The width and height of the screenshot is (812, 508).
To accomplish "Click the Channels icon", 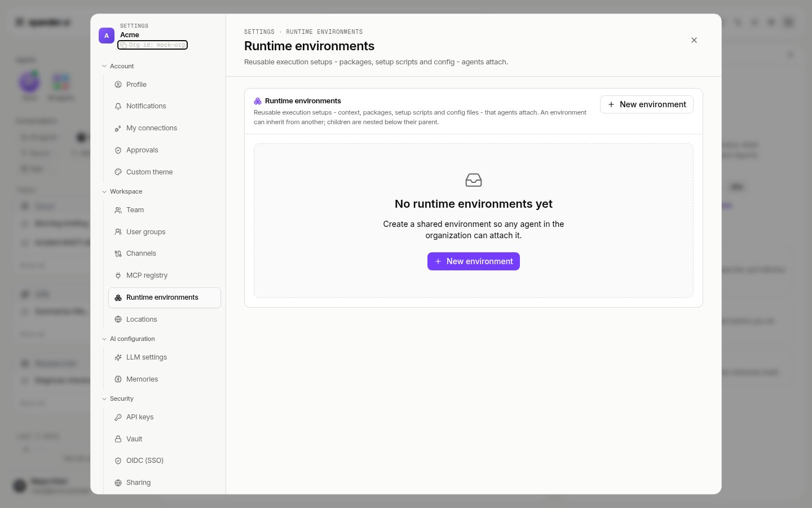I will (x=118, y=253).
